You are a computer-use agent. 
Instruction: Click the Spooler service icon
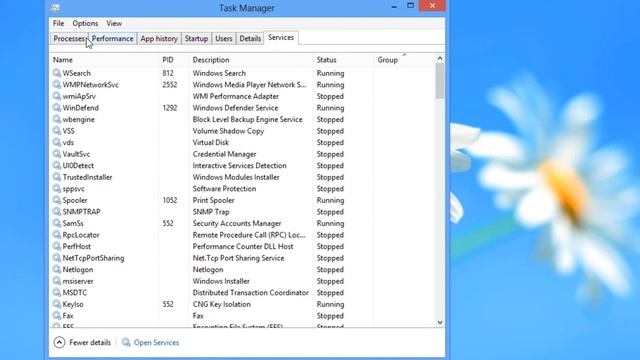(57, 200)
